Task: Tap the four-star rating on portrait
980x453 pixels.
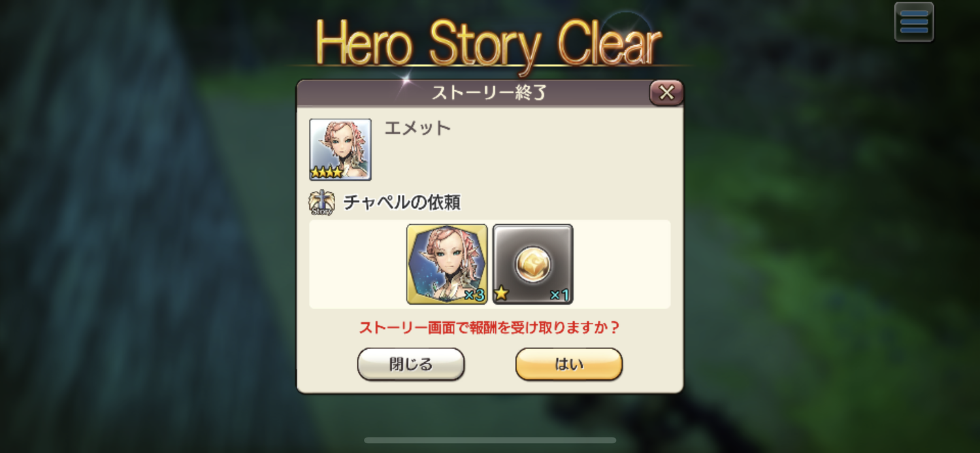Action: pyautogui.click(x=326, y=173)
